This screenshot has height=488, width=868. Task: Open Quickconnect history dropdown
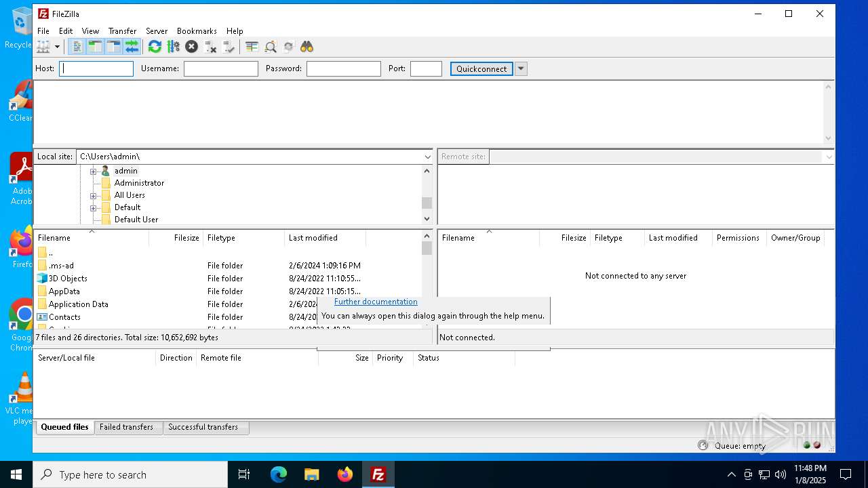point(521,68)
